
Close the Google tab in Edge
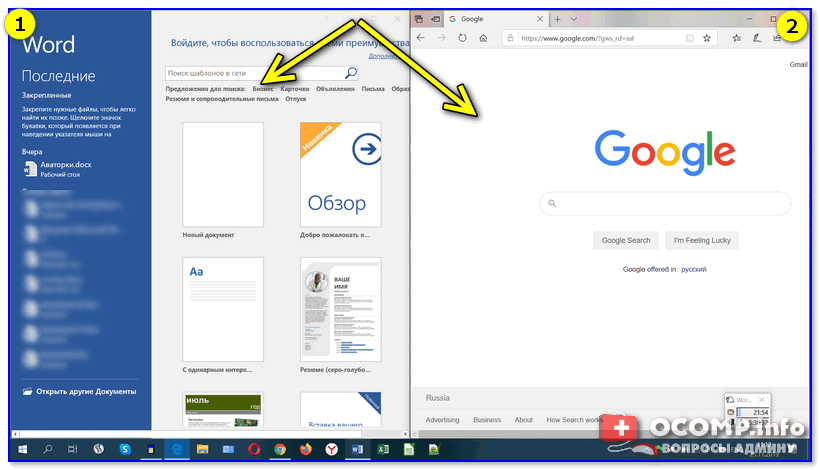pos(540,19)
